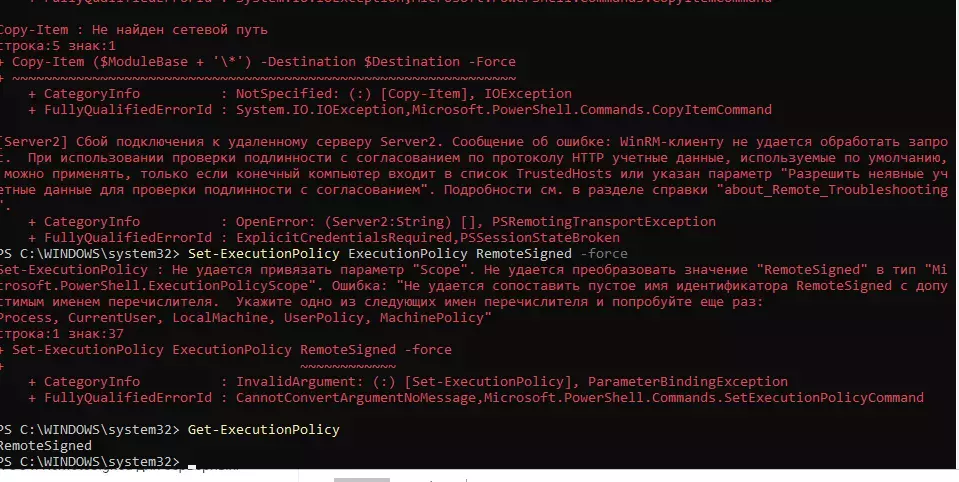Image resolution: width=959 pixels, height=482 pixels.
Task: Click 'MachinePolicy' in the enumerator names list
Action: tap(432, 317)
